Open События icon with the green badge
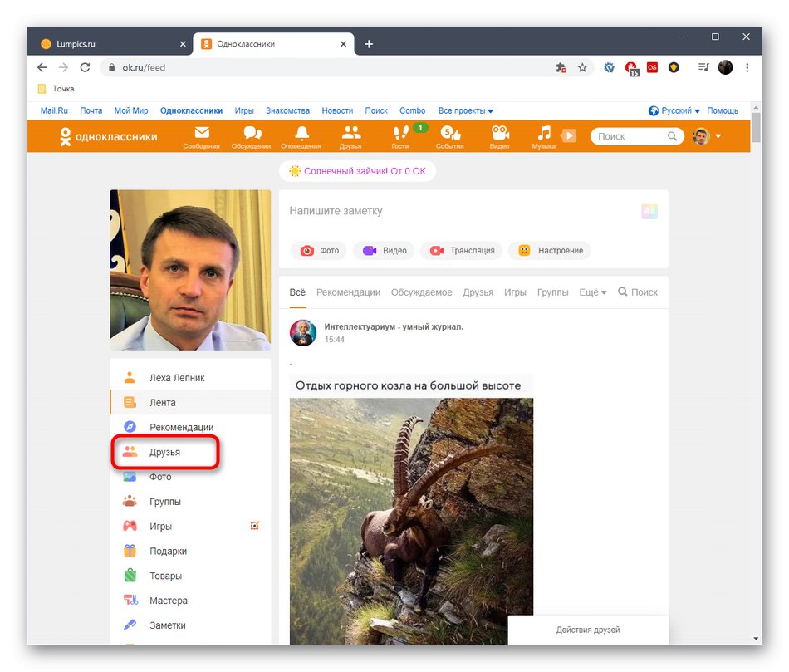Viewport: 789px width, 672px height. (x=449, y=135)
